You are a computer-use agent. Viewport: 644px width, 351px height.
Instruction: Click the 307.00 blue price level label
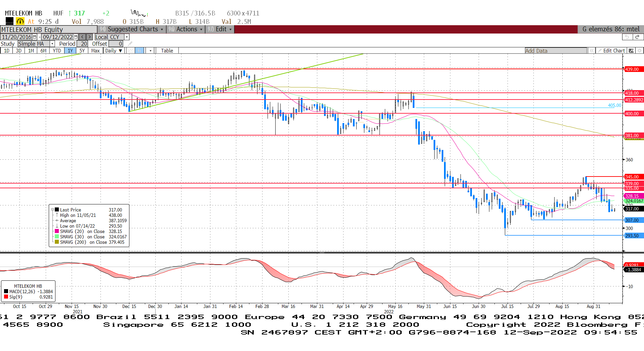pyautogui.click(x=634, y=220)
